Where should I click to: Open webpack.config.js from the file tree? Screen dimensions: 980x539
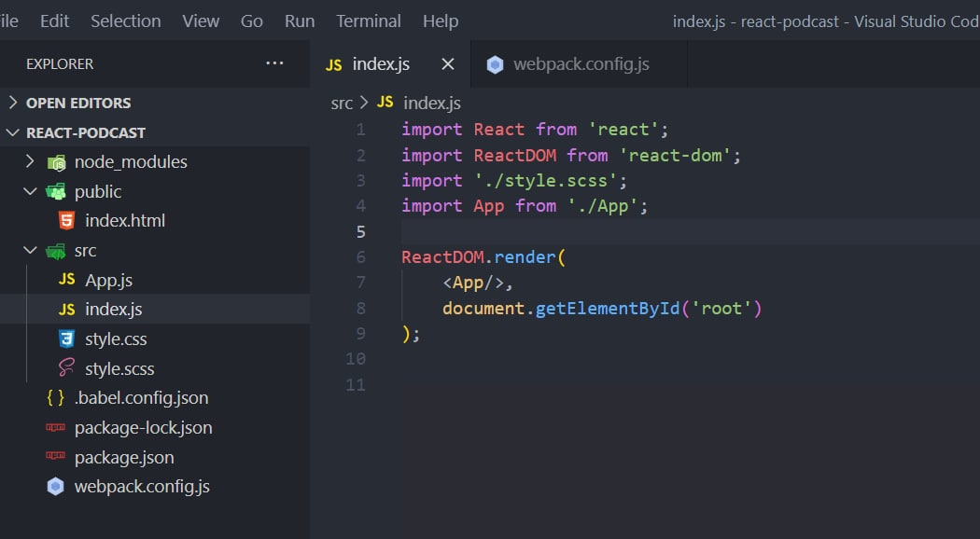pos(142,487)
